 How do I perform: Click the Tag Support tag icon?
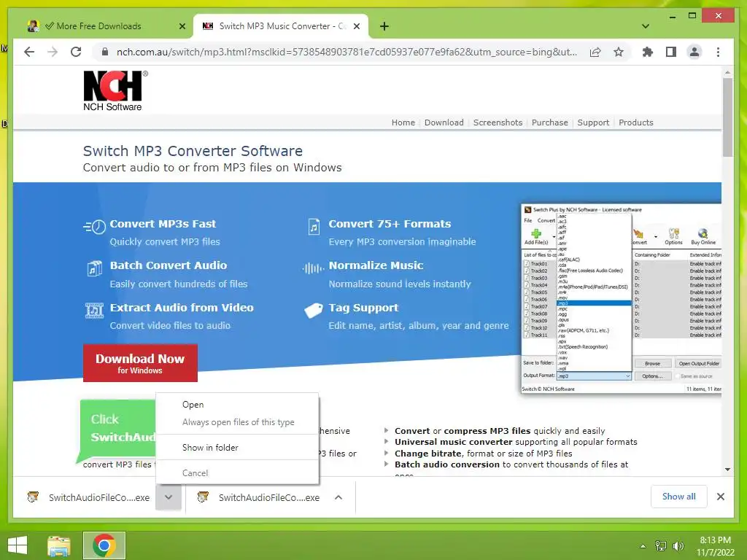pos(314,311)
